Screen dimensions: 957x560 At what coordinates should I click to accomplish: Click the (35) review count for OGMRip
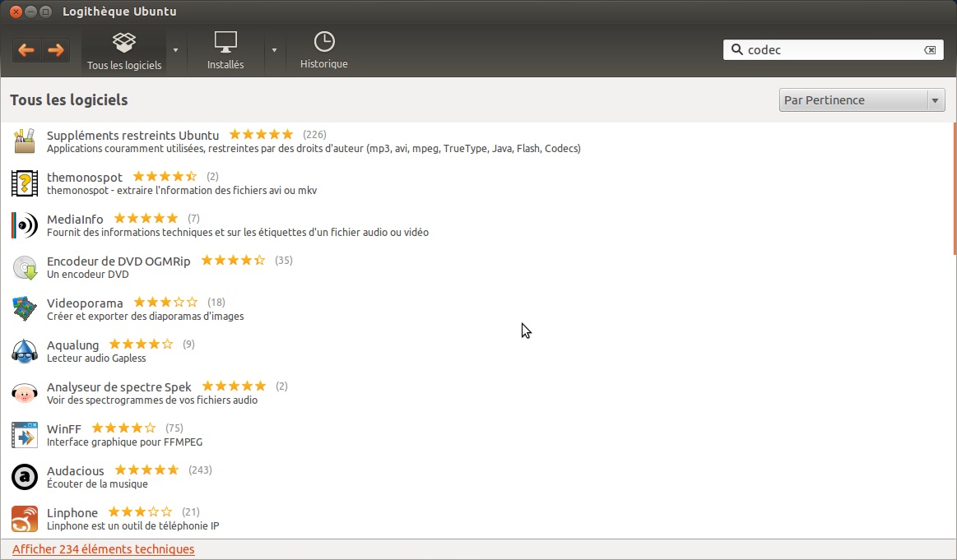[x=284, y=260]
